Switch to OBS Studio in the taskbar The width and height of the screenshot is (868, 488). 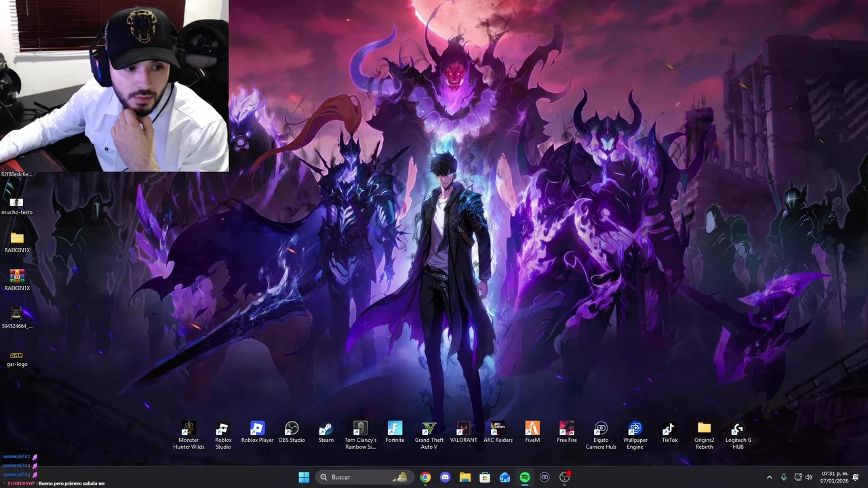point(564,477)
